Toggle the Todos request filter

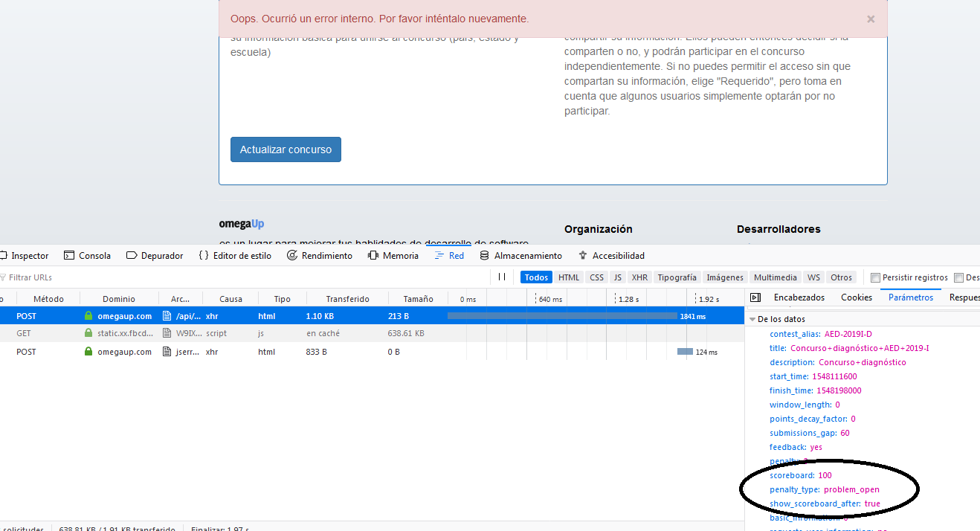click(x=536, y=277)
